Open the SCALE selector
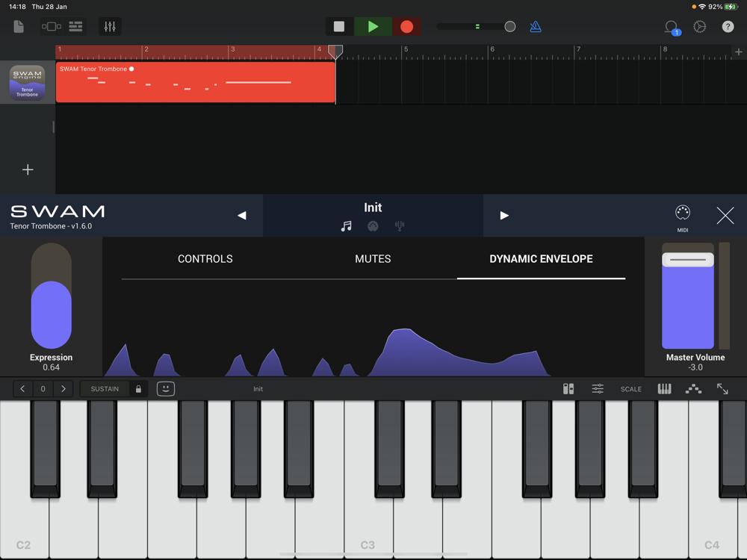Screen dimensions: 747x560 [631, 389]
